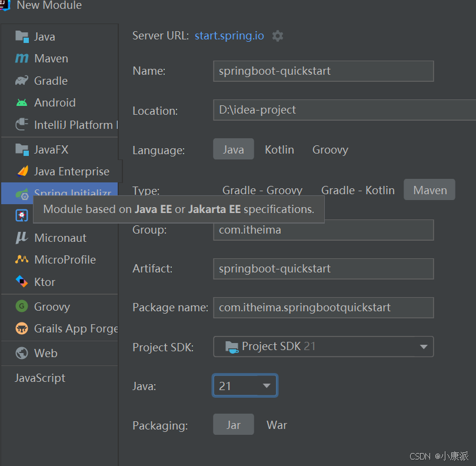Image resolution: width=476 pixels, height=466 pixels.
Task: Click the Name input field
Action: coord(324,71)
